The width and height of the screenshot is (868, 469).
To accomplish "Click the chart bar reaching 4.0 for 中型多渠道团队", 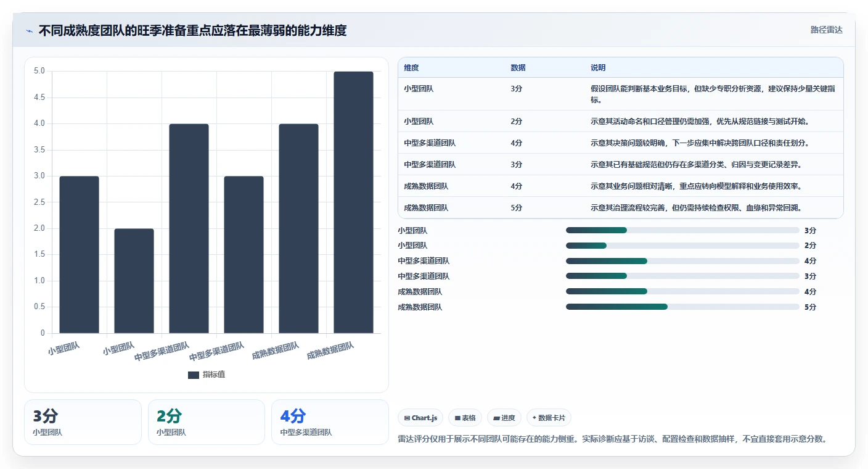I will [189, 228].
